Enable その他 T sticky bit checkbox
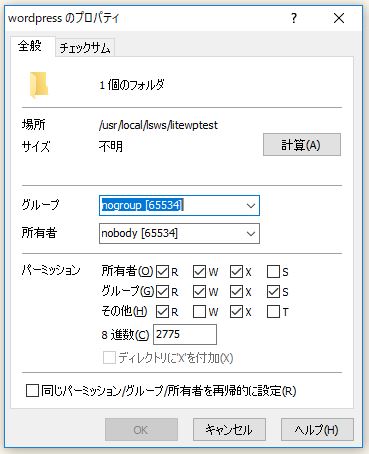369x454 pixels. click(273, 312)
